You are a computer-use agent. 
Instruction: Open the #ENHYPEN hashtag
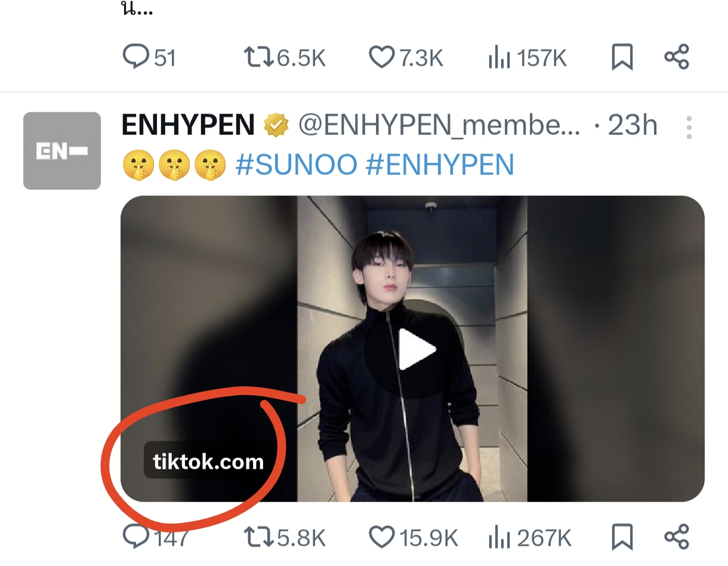pyautogui.click(x=440, y=164)
